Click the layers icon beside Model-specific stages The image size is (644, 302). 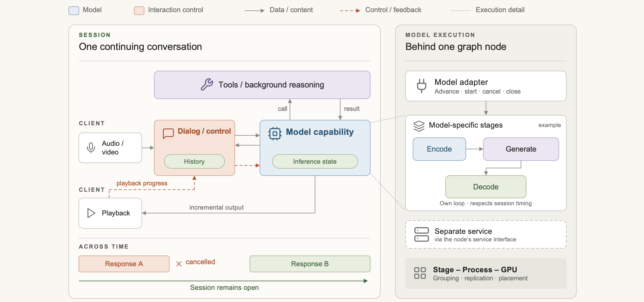pos(419,126)
